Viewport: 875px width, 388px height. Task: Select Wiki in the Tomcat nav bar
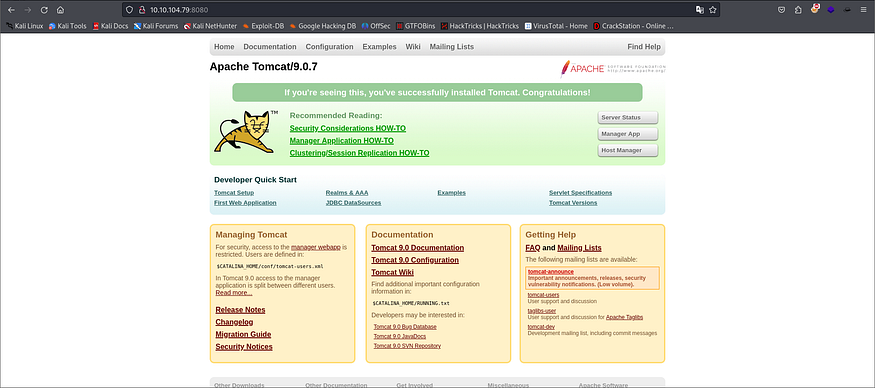click(413, 47)
